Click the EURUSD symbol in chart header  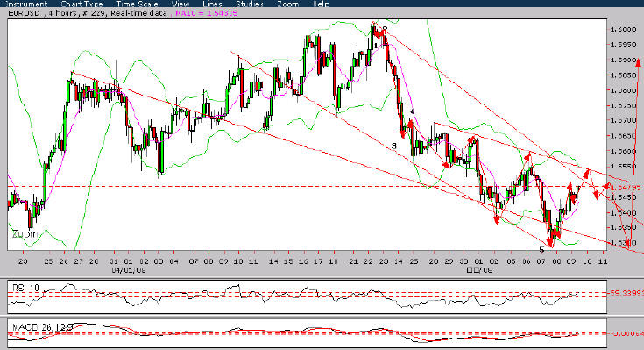[25, 13]
